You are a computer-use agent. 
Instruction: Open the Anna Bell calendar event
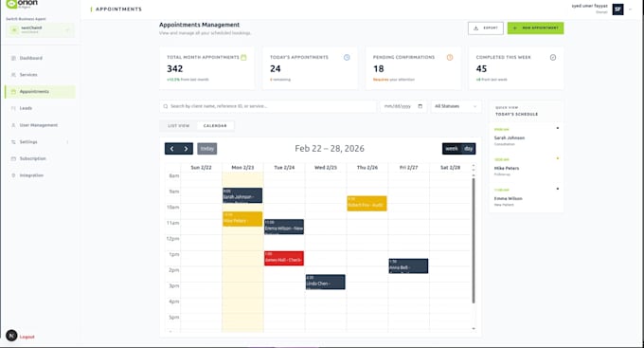tap(408, 266)
